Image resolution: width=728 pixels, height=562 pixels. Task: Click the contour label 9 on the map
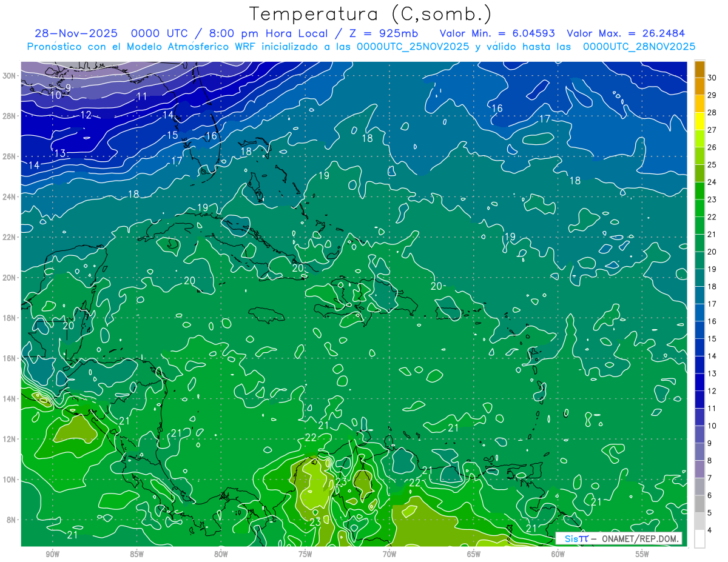coord(68,89)
